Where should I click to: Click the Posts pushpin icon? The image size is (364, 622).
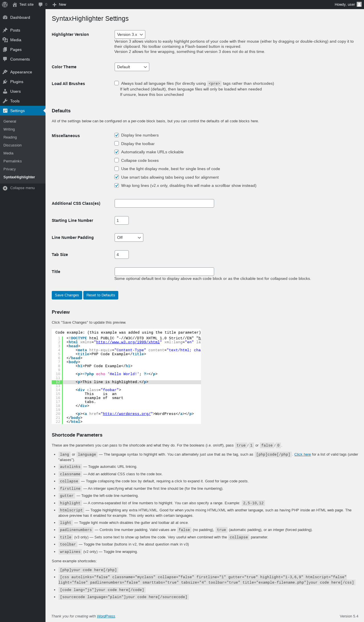pyautogui.click(x=5, y=30)
